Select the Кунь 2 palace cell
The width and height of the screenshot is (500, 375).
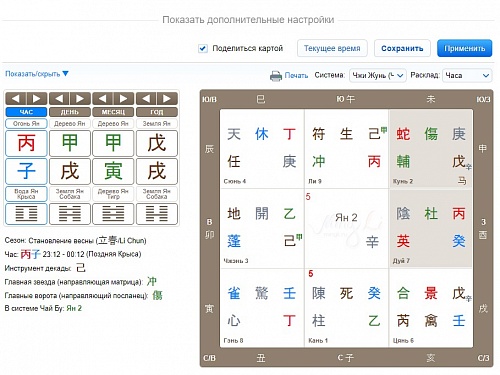coord(431,149)
